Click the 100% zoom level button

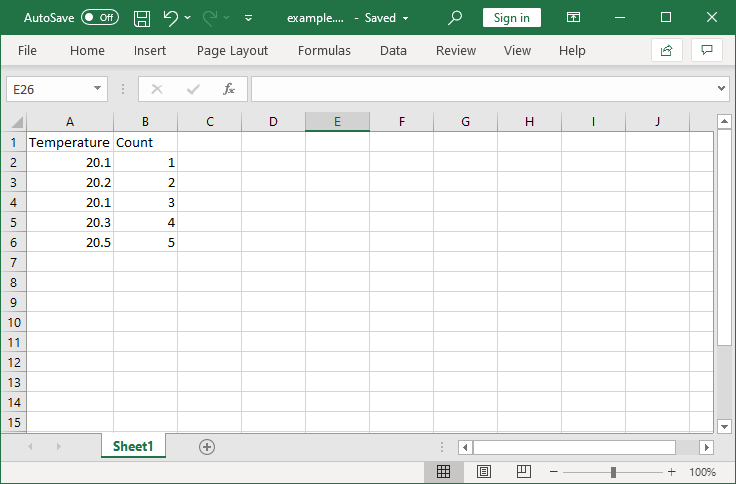(702, 472)
